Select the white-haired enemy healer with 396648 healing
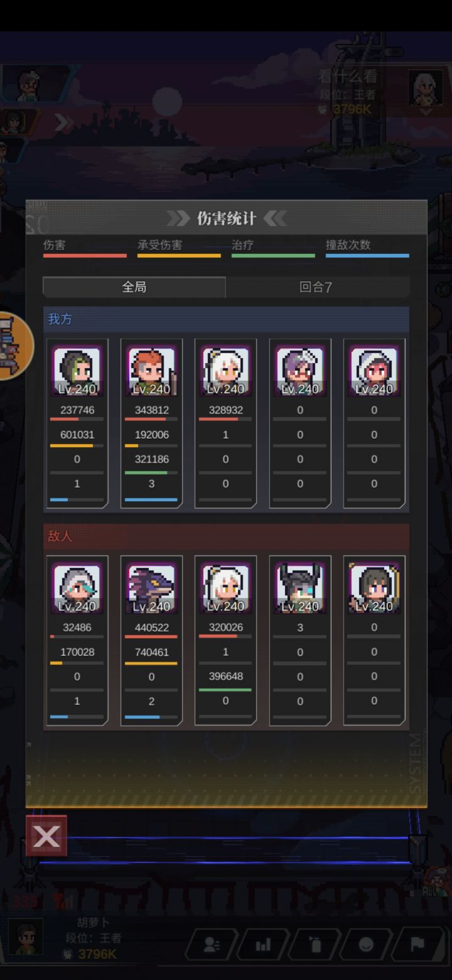This screenshot has height=980, width=452. click(x=225, y=589)
